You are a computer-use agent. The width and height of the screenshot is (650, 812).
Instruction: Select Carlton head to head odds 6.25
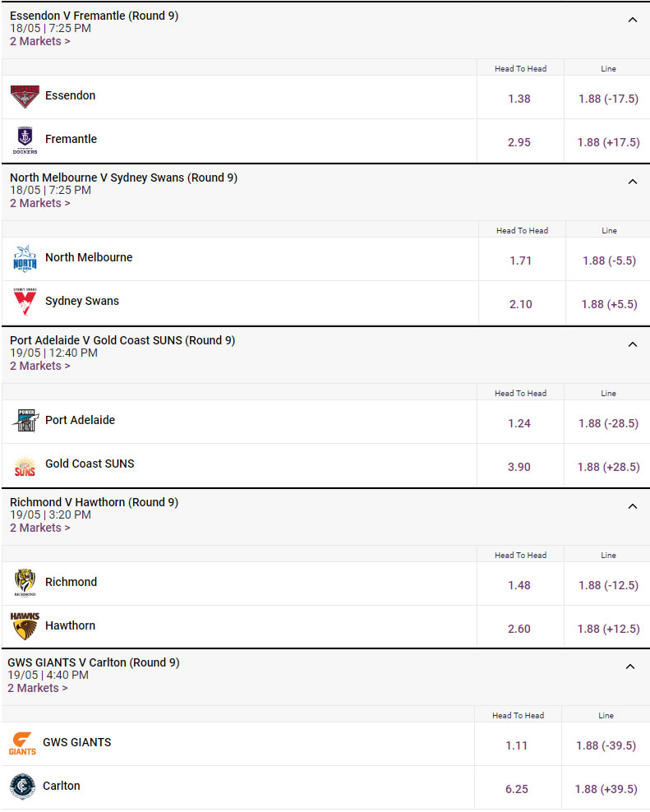coord(517,789)
